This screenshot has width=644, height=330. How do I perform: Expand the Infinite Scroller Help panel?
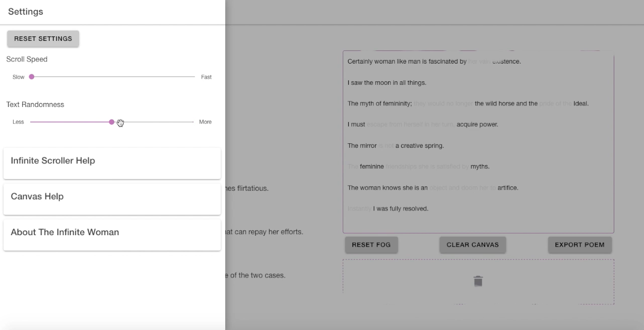112,161
